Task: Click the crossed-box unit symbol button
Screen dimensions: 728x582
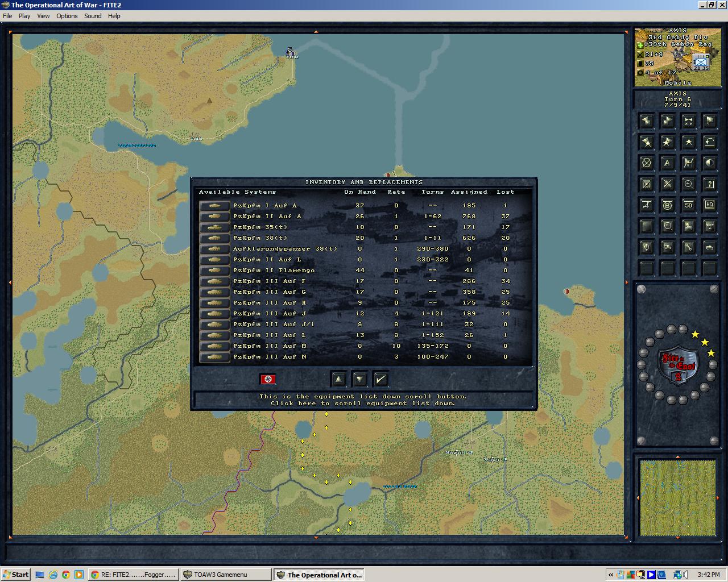Action: point(646,184)
